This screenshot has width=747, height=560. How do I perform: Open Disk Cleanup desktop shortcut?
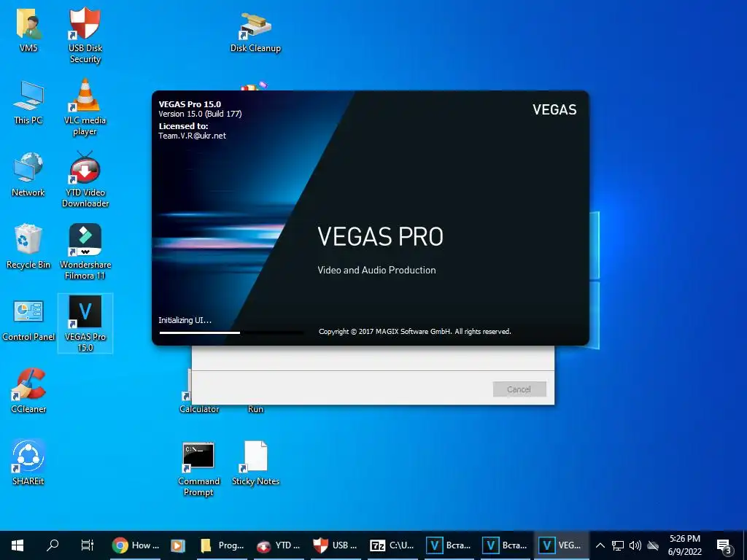pyautogui.click(x=255, y=31)
